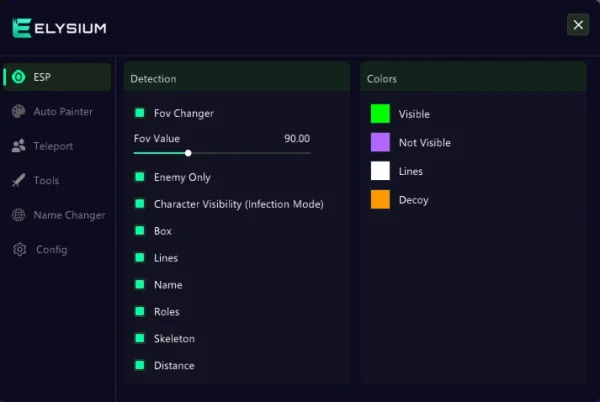
Task: Click the Not Visible color label
Action: [x=425, y=143]
